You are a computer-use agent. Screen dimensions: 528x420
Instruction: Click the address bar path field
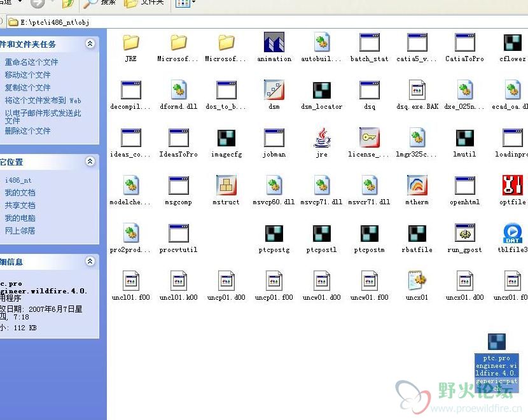268,22
